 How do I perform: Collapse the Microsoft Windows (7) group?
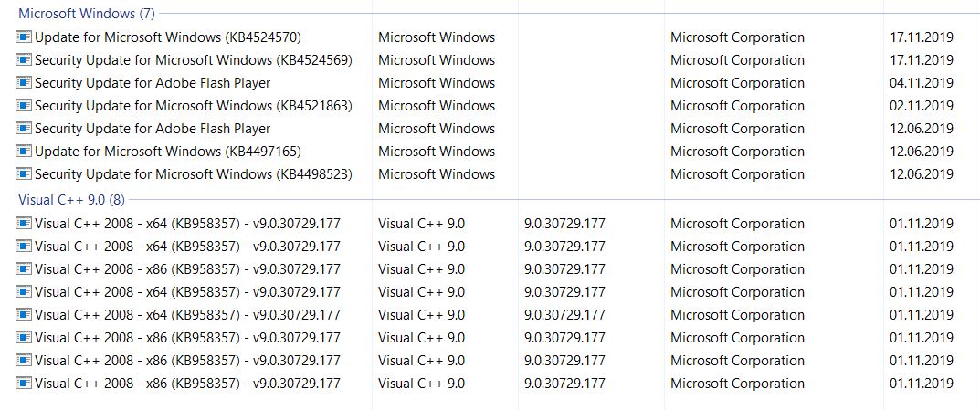coord(87,13)
